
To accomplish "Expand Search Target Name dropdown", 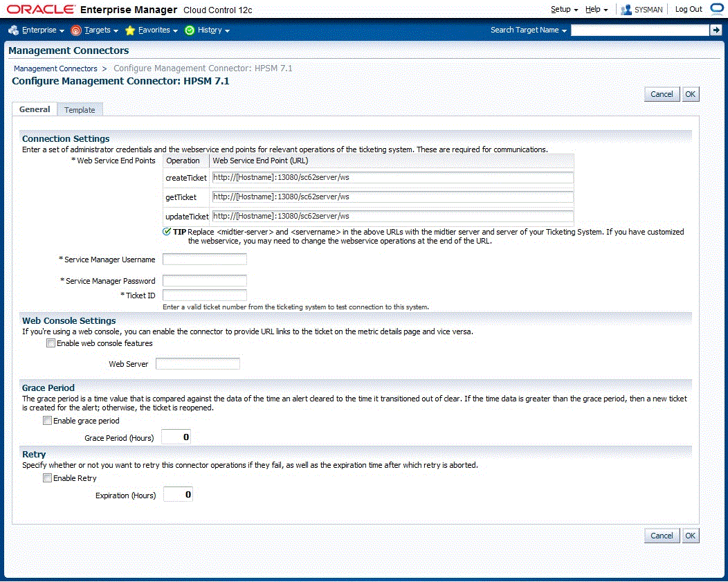I will (529, 30).
